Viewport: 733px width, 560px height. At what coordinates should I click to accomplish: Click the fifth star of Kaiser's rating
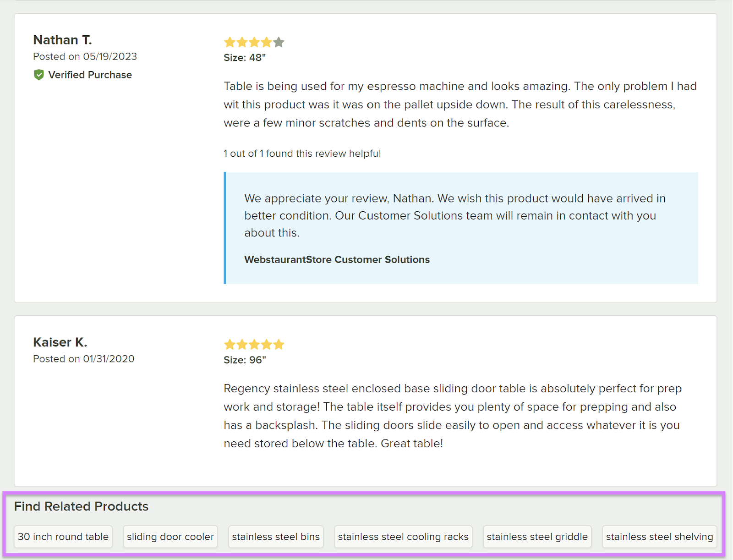(x=279, y=344)
